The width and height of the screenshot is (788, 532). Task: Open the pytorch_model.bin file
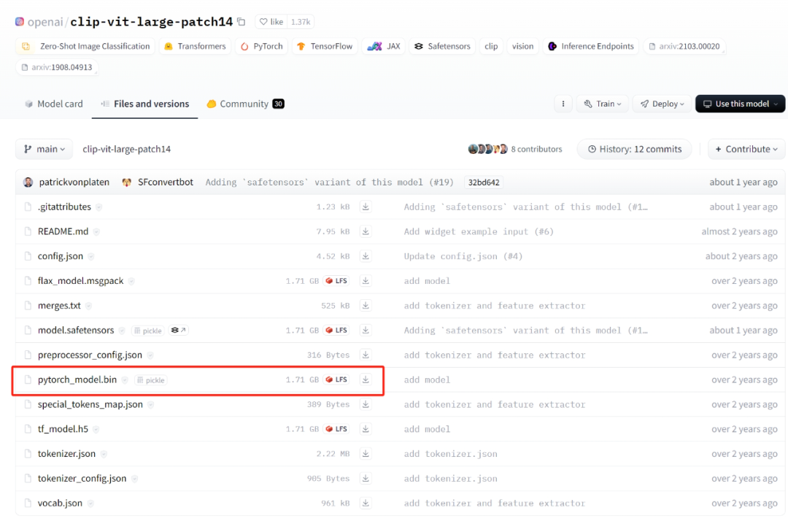pos(77,379)
